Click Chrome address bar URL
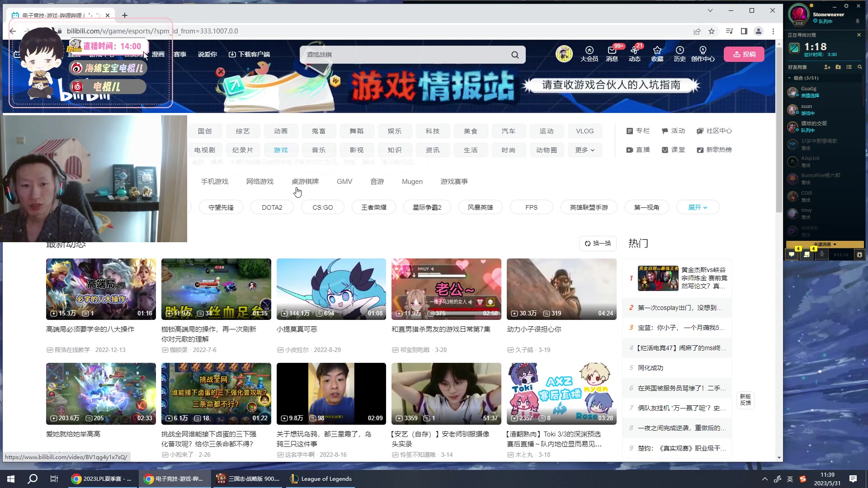Viewport: 868px width, 488px height. (152, 31)
